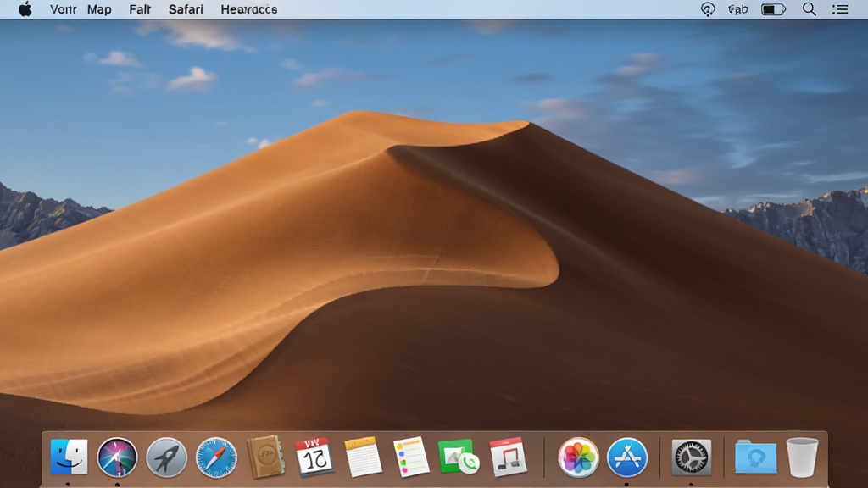Open the Falr menu
This screenshot has width=868, height=488.
coord(140,9)
